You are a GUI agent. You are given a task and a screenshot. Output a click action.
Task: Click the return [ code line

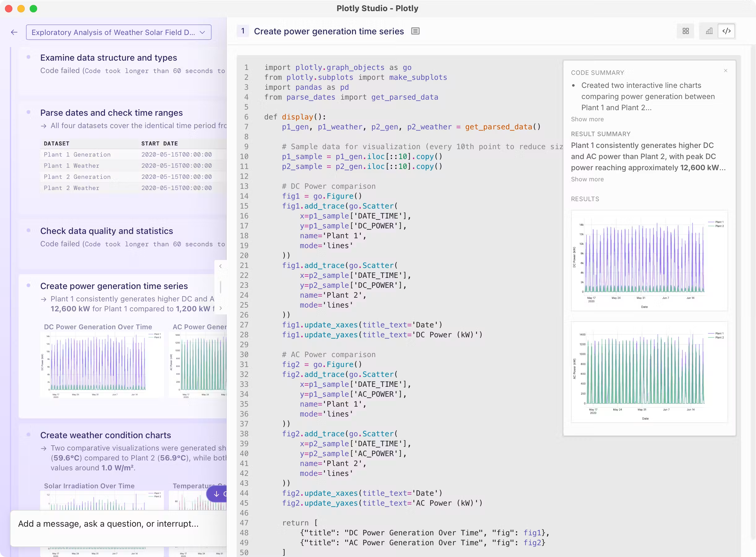click(300, 523)
